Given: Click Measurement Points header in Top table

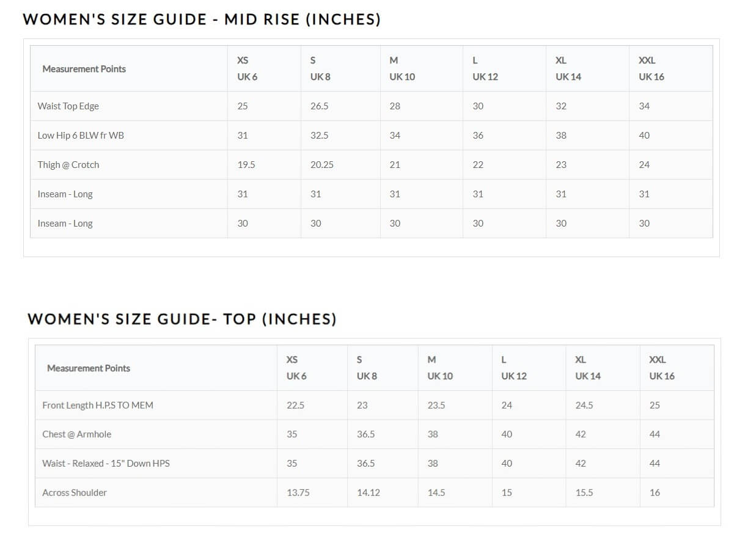Looking at the screenshot, I should [x=89, y=368].
